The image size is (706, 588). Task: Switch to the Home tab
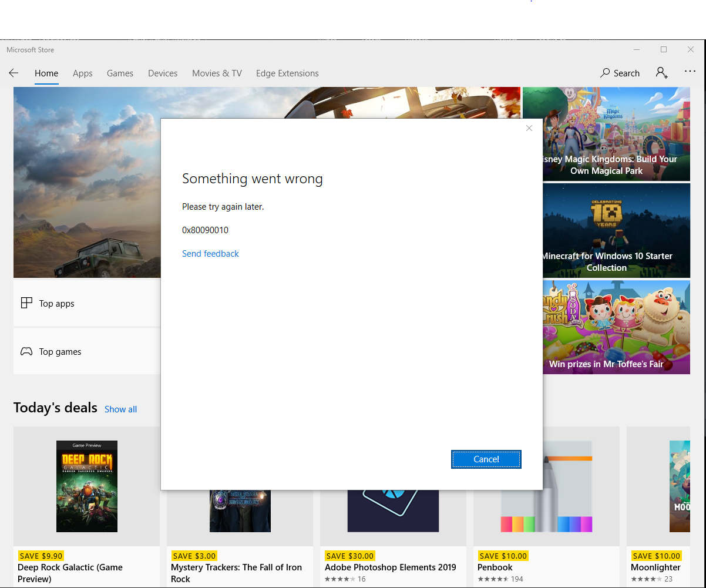click(46, 73)
